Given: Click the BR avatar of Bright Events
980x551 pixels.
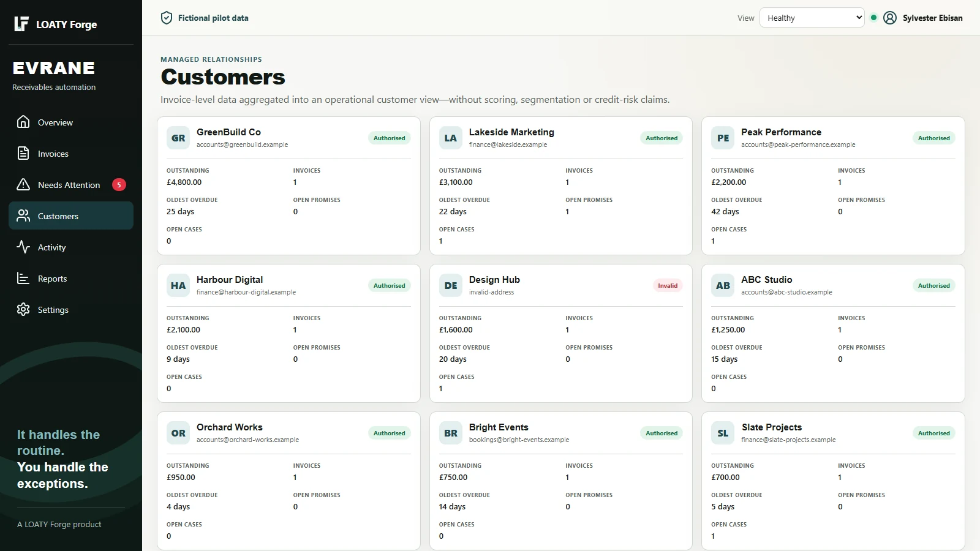Looking at the screenshot, I should [450, 433].
